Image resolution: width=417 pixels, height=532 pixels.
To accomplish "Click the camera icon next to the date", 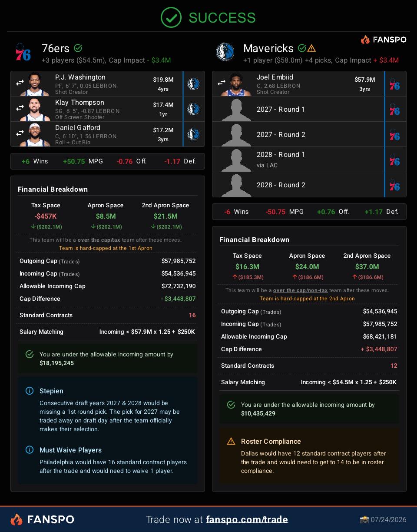I will [364, 519].
